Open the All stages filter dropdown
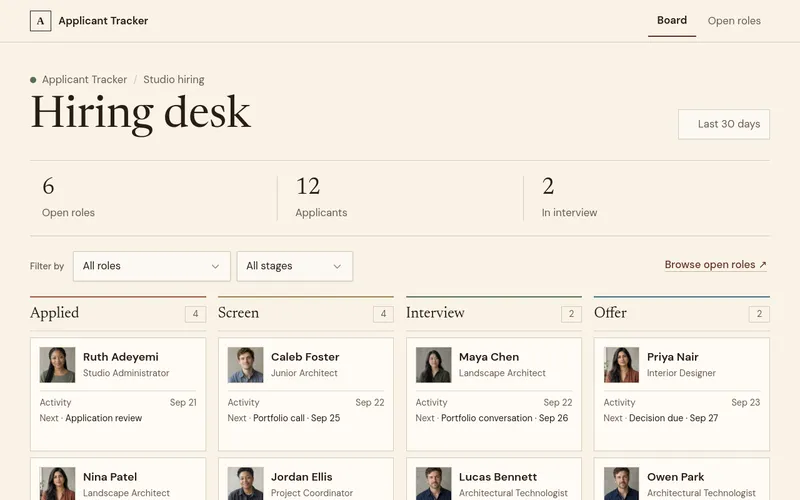Viewport: 800px width, 500px height. (x=294, y=266)
